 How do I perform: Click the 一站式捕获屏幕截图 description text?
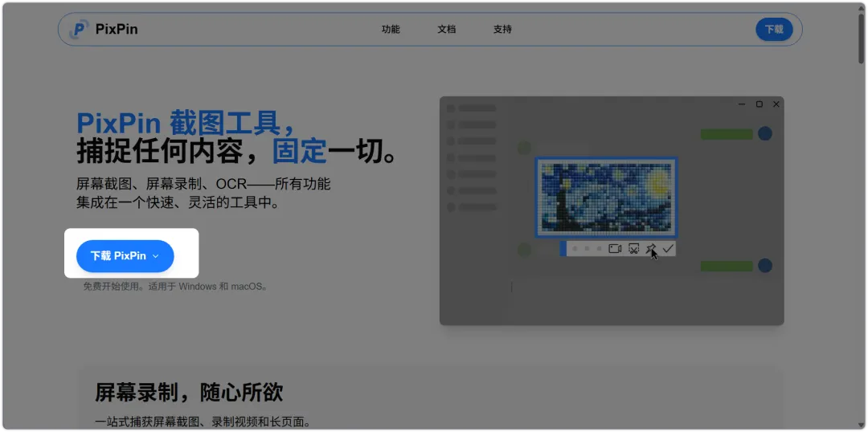point(203,422)
